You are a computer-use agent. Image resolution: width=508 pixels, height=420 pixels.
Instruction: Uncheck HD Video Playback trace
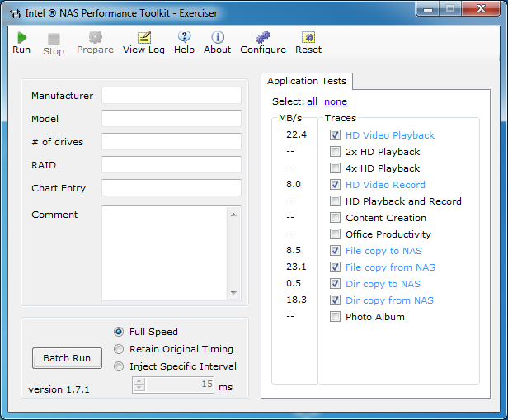coord(335,134)
